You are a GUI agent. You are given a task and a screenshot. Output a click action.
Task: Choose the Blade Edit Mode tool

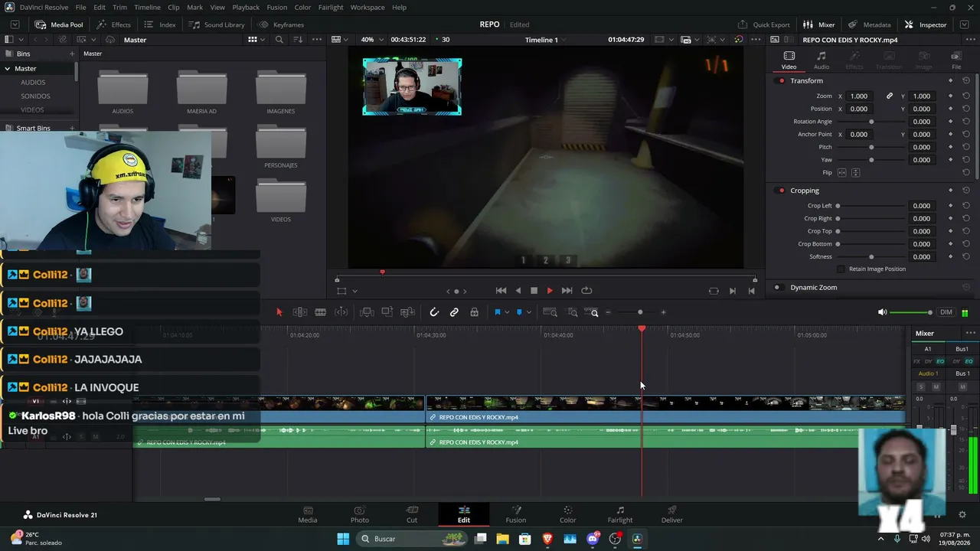click(321, 312)
